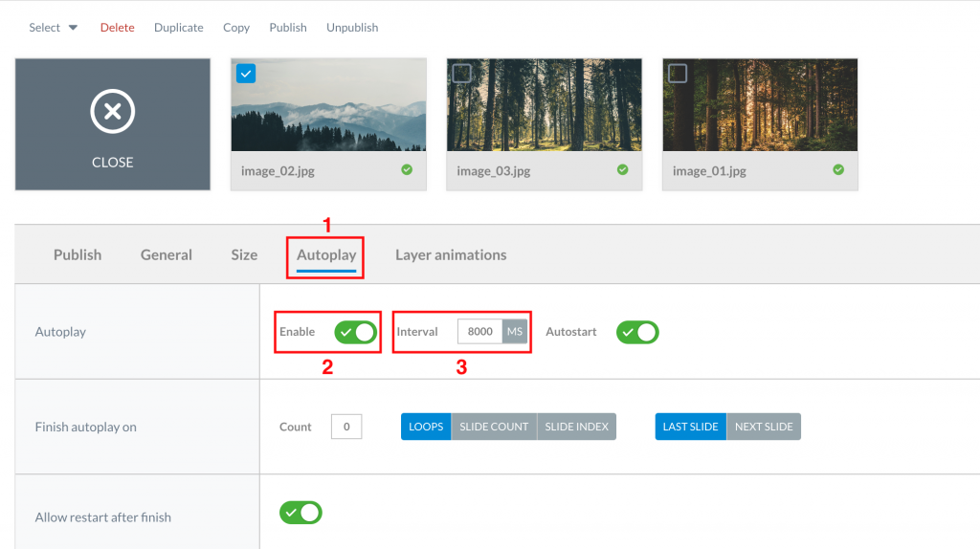Duplicate the selected slide
The image size is (980, 549).
tap(179, 28)
